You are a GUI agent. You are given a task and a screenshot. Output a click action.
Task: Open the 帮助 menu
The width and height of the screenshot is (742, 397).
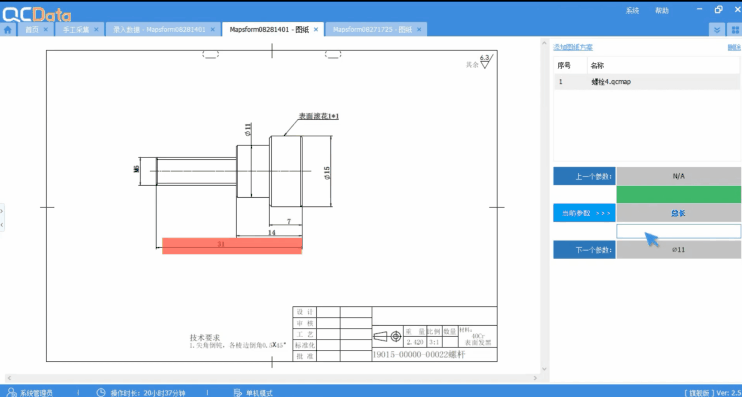pos(662,10)
